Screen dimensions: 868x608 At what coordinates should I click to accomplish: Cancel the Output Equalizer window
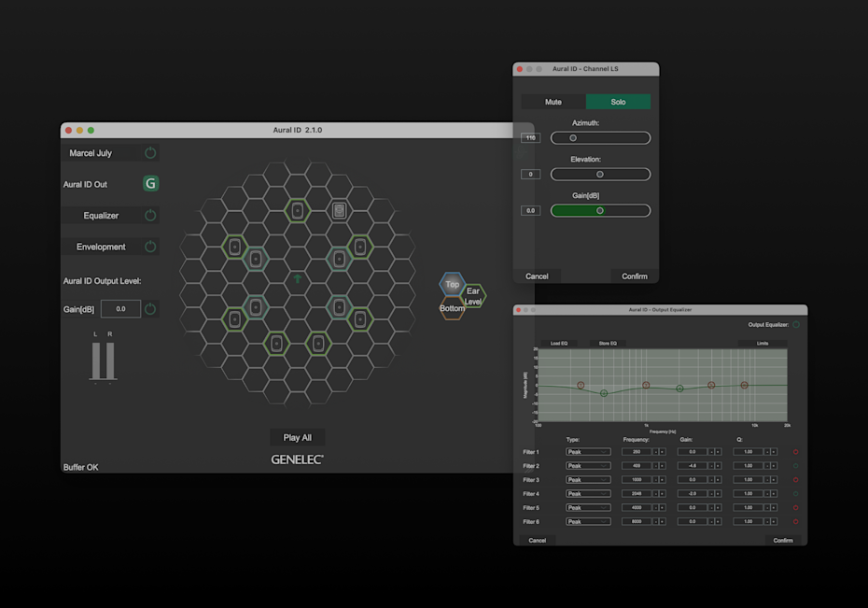click(537, 541)
